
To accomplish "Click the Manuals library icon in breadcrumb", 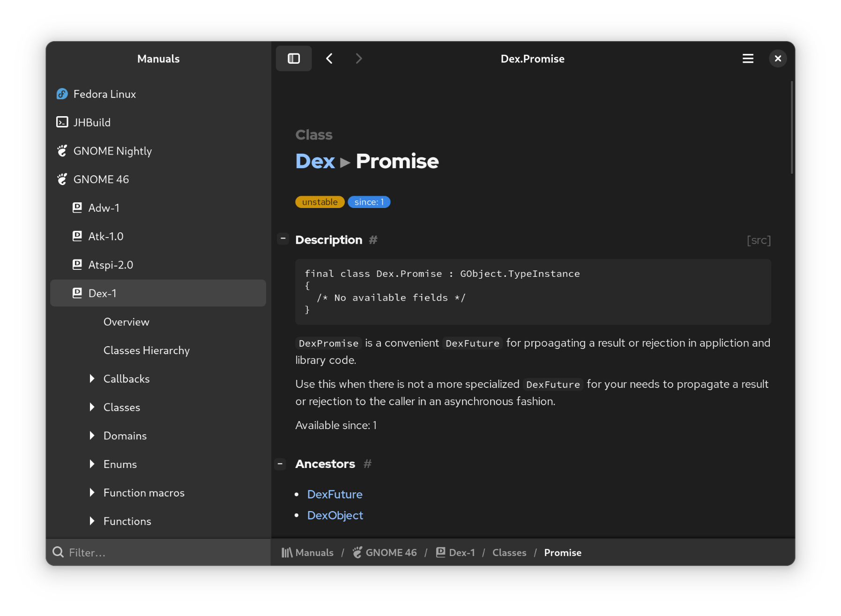I will point(287,552).
